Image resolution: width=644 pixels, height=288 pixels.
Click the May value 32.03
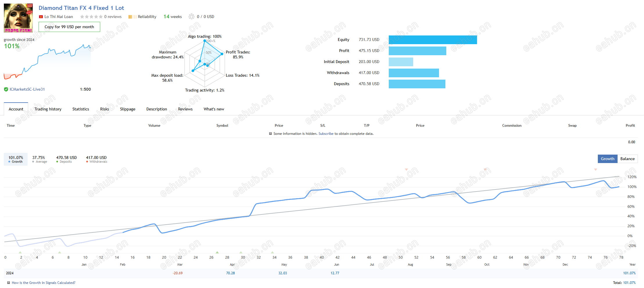(283, 273)
